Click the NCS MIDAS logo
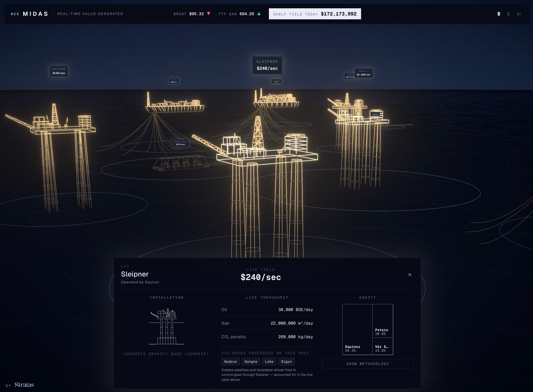This screenshot has width=533, height=392. 29,14
